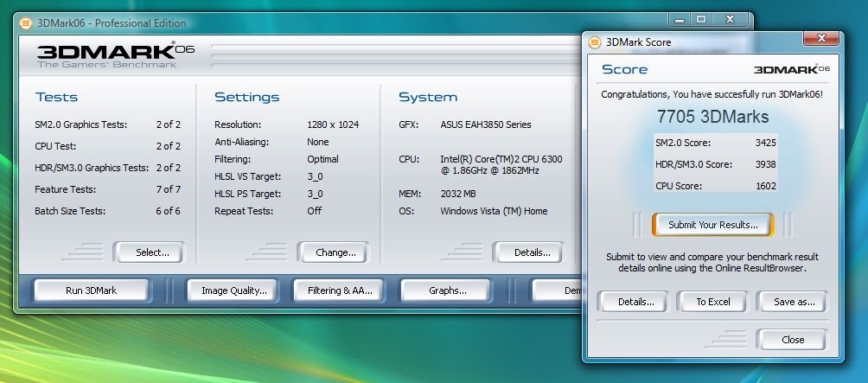Minimize the 3DMark06 main window
Screen dimensions: 868x383
click(680, 20)
